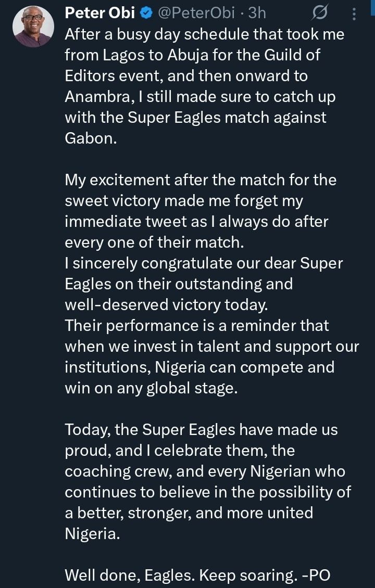The height and width of the screenshot is (588, 375).
Task: Click the Grok slashed-circle icon
Action: [320, 13]
